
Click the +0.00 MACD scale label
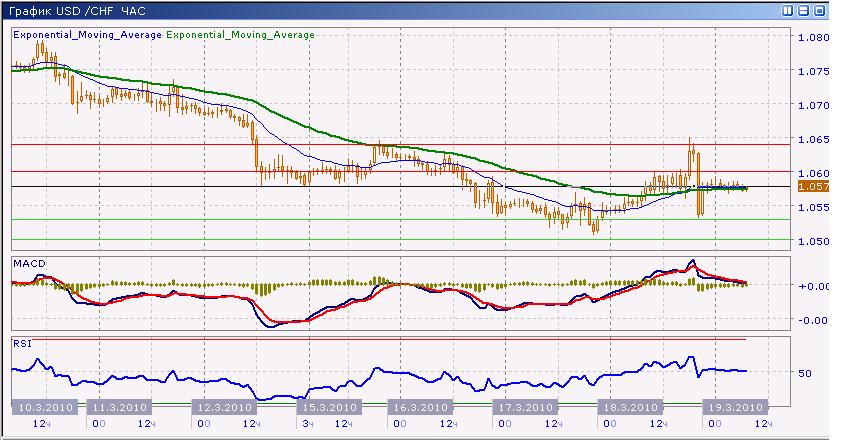tap(813, 286)
